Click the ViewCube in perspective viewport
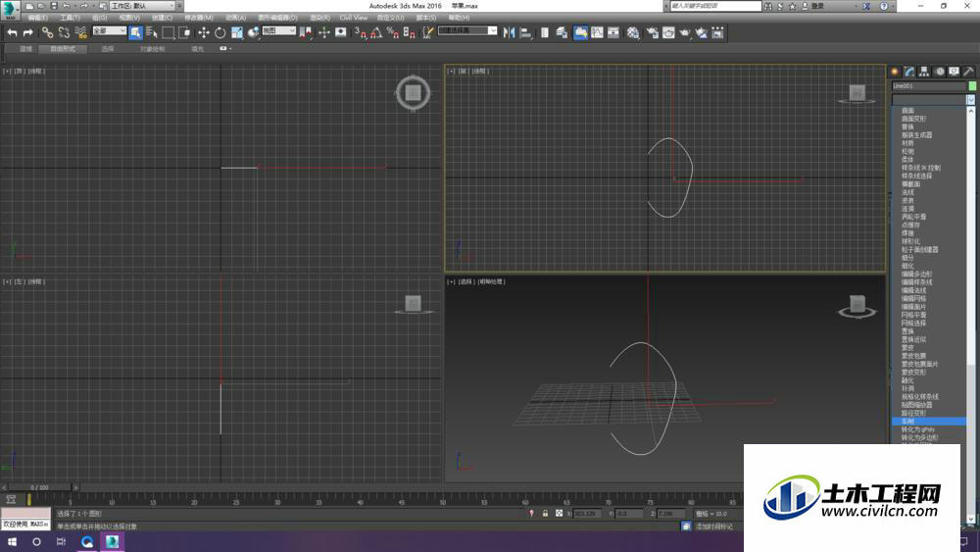 [857, 307]
